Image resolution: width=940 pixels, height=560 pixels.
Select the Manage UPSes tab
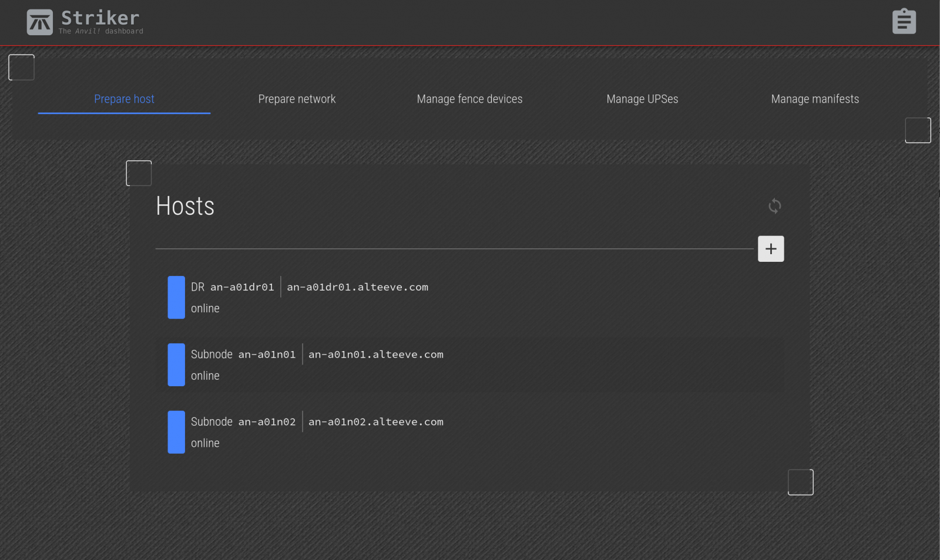pos(642,99)
